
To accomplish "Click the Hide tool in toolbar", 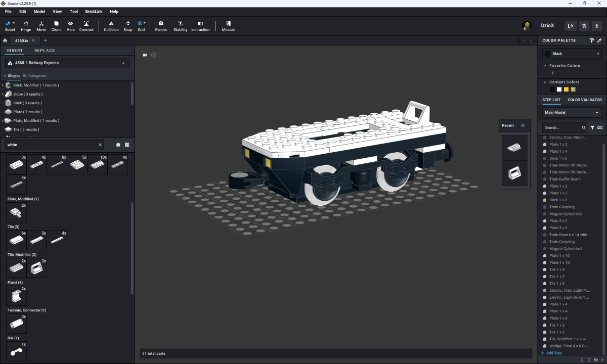I will 70,26.
